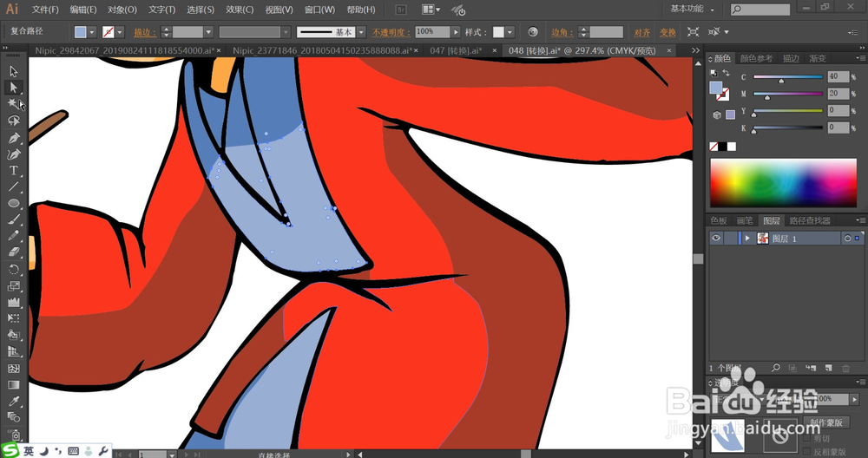Image resolution: width=868 pixels, height=458 pixels.
Task: Open the arrange documents dropdown
Action: [x=431, y=10]
